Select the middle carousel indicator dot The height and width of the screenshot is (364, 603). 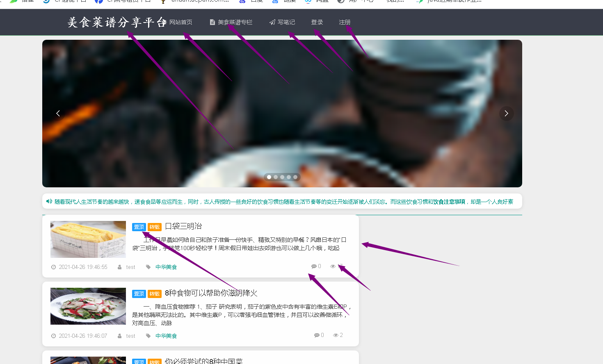coord(282,177)
